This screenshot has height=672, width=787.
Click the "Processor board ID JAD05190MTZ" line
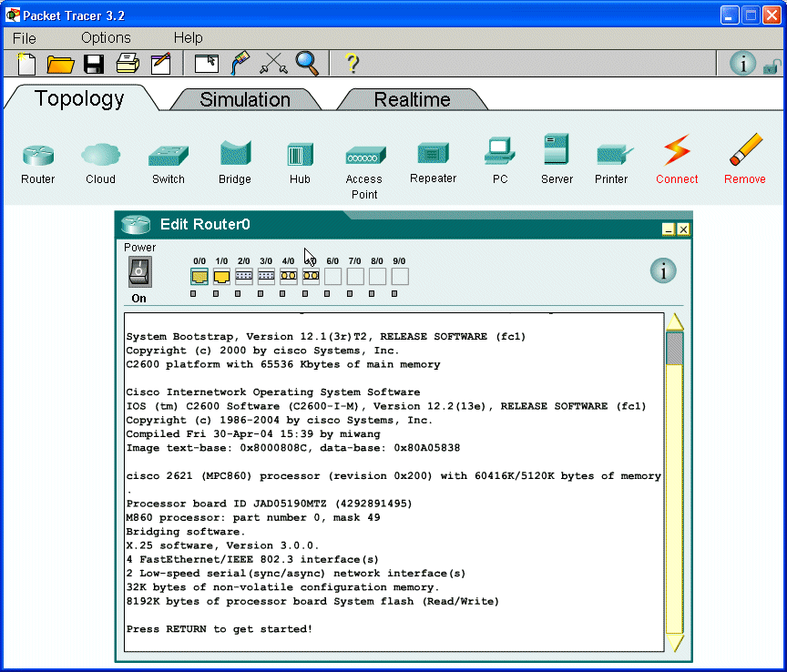coord(269,504)
